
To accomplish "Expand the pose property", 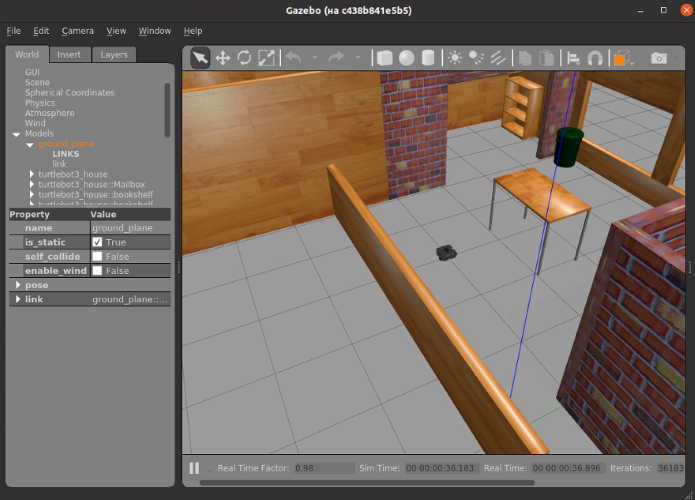I will click(18, 285).
